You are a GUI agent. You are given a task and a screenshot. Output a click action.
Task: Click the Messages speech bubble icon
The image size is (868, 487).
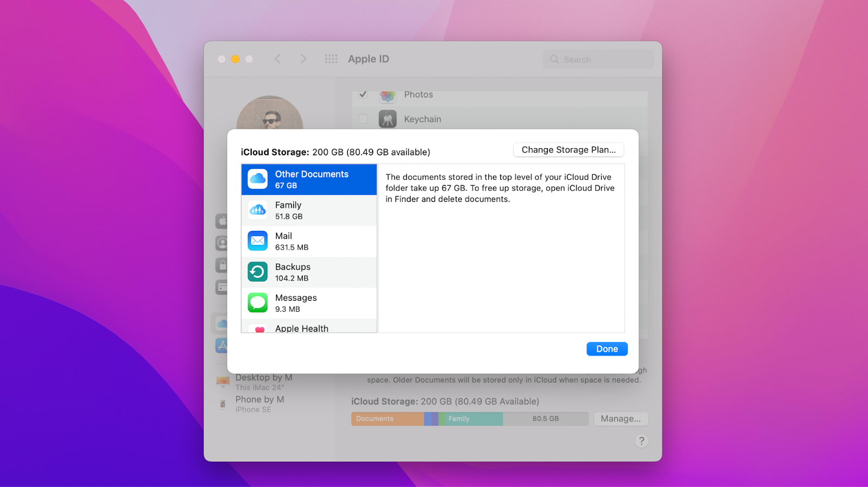coord(258,302)
